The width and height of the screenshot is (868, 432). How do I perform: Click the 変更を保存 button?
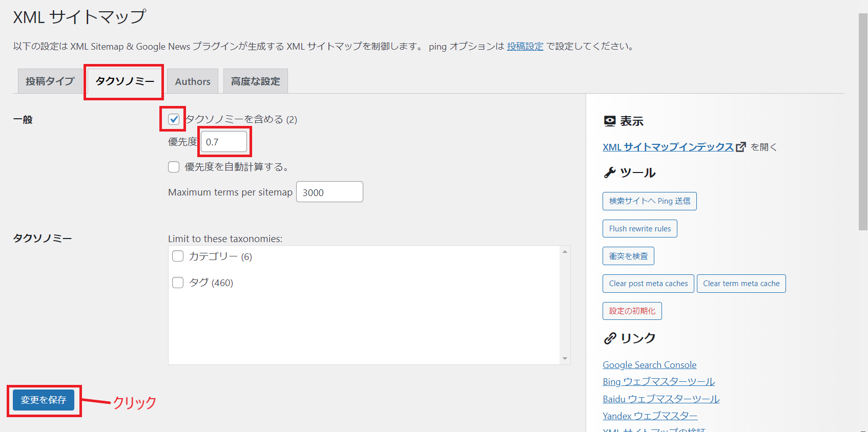pyautogui.click(x=44, y=400)
